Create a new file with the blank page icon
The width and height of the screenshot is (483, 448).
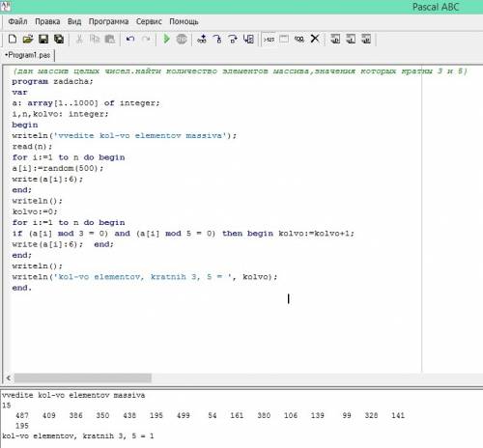[x=13, y=40]
